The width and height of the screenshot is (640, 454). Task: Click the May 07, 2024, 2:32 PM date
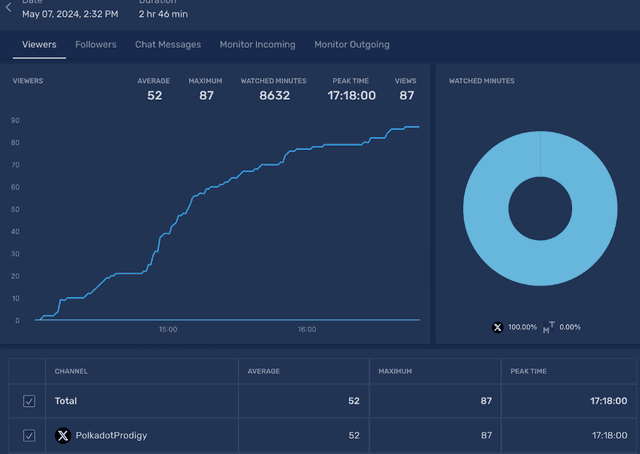click(x=70, y=14)
